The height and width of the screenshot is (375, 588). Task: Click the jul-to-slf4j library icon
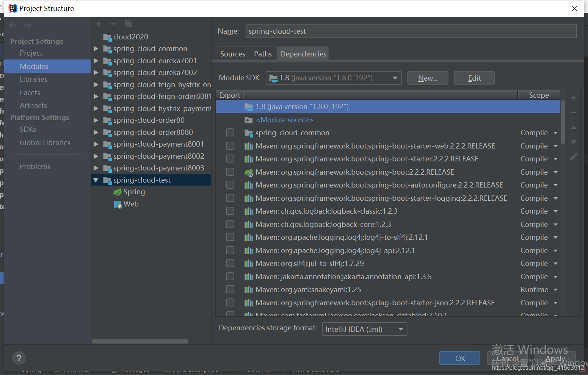click(249, 264)
